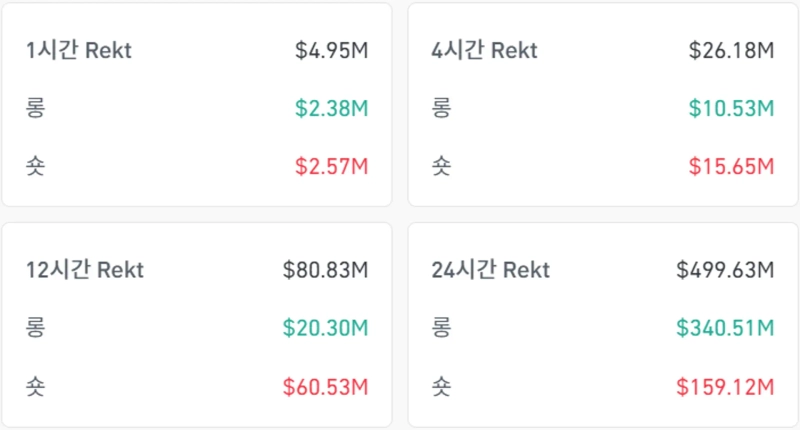The width and height of the screenshot is (800, 430).
Task: Click the green $20.30M long value
Action: [x=326, y=327]
